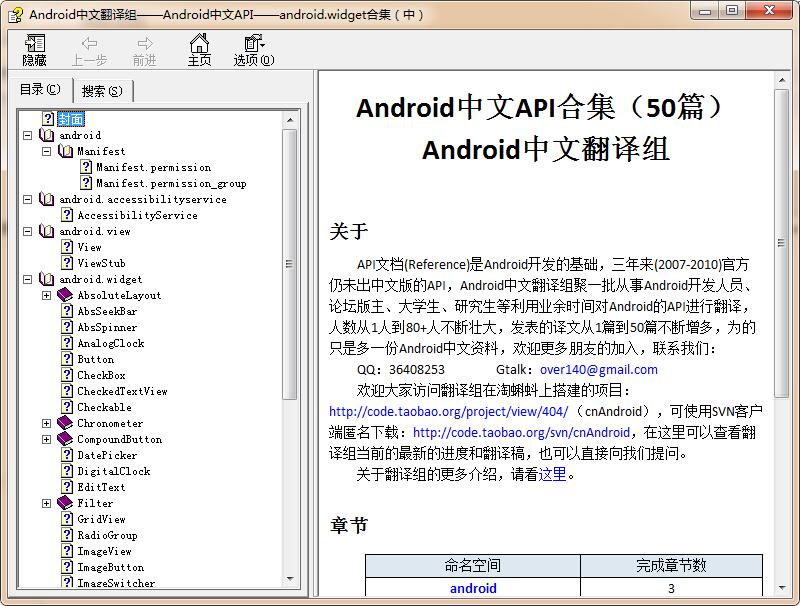Image resolution: width=800 pixels, height=606 pixels.
Task: Expand the Filter tree node
Action: (46, 503)
